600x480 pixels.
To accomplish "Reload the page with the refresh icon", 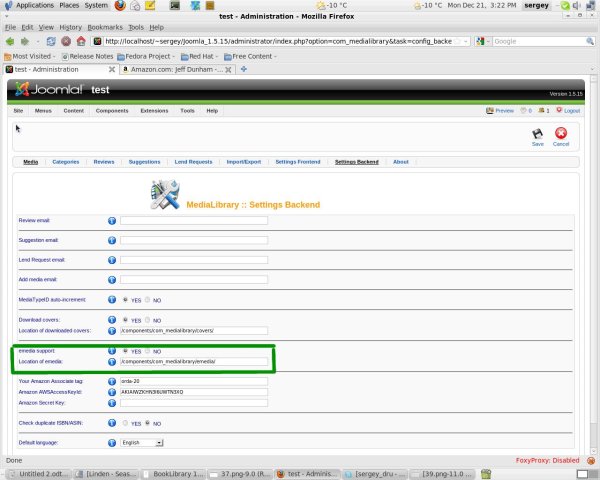I will pos(51,41).
